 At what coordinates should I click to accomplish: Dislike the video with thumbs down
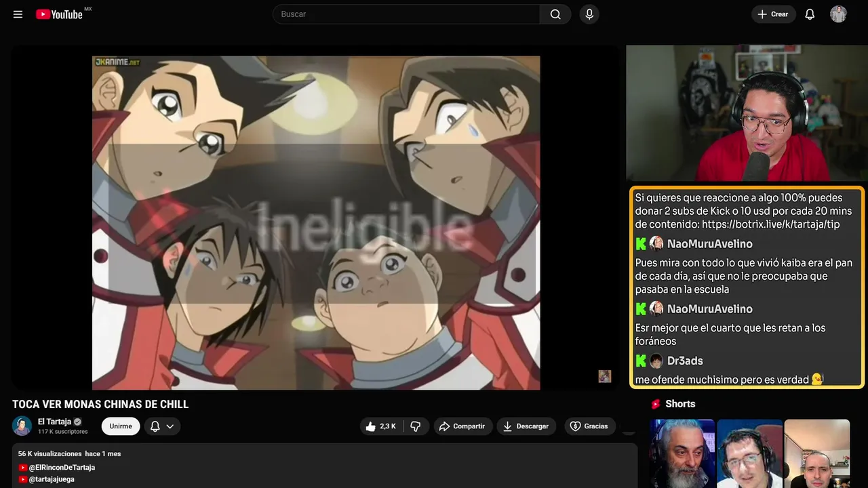coord(416,426)
